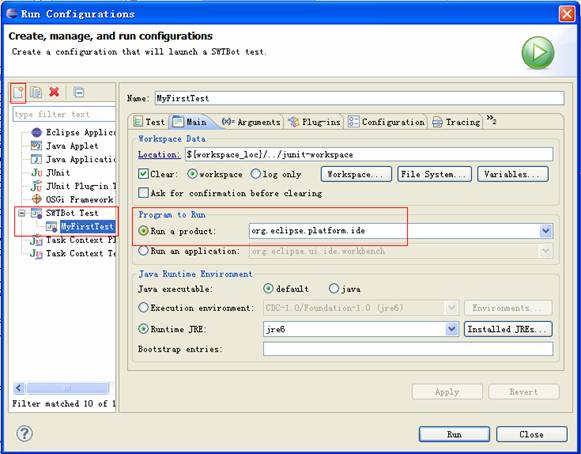Click the OSGi Framework icon
This screenshot has height=454, width=581.
click(x=37, y=199)
